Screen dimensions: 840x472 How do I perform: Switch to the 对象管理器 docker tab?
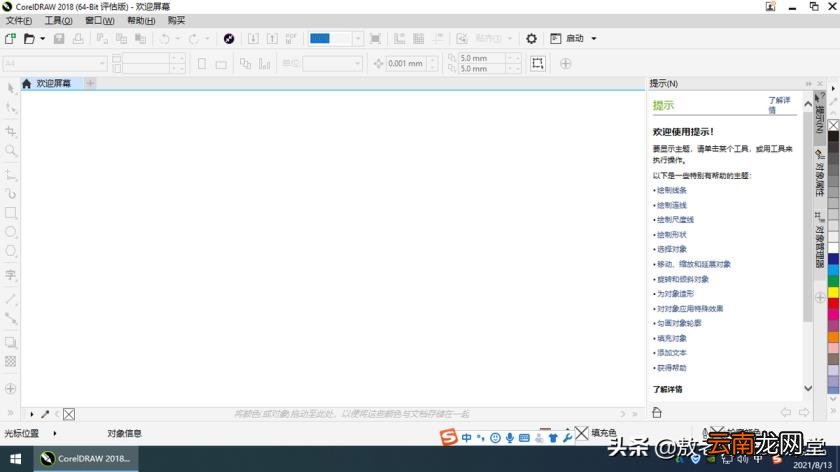point(819,239)
